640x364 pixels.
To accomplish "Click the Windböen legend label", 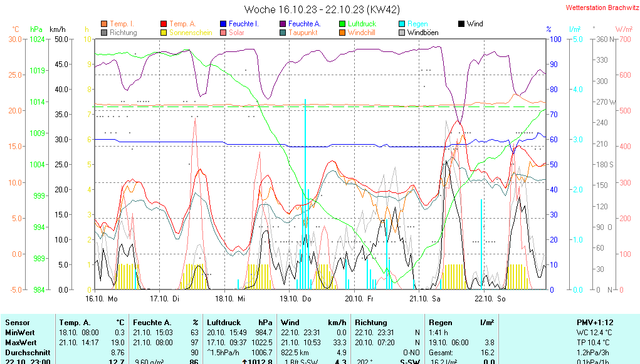I will tap(422, 33).
